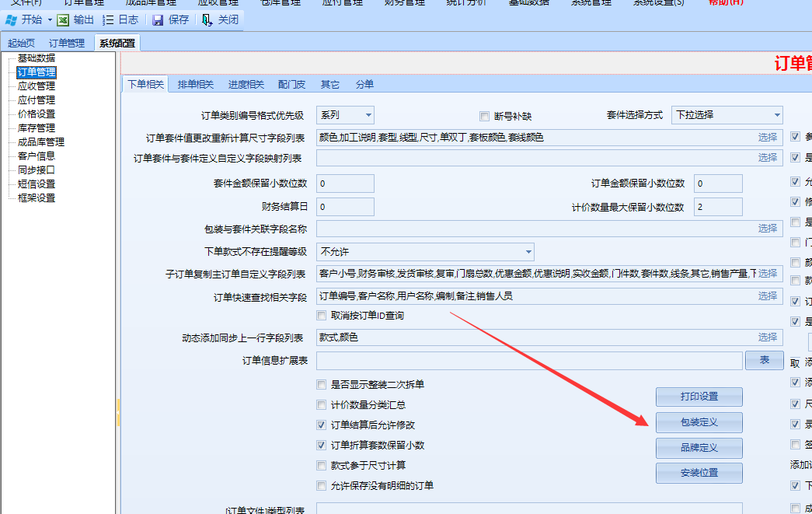Toggle 计价数量分类汇总 checkbox
Screen dimensions: 812x514
[322, 405]
